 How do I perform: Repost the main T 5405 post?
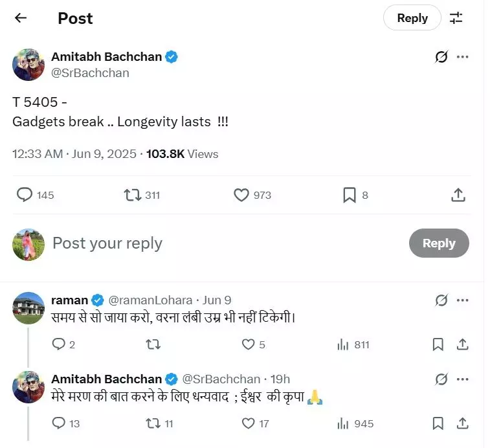tap(133, 195)
